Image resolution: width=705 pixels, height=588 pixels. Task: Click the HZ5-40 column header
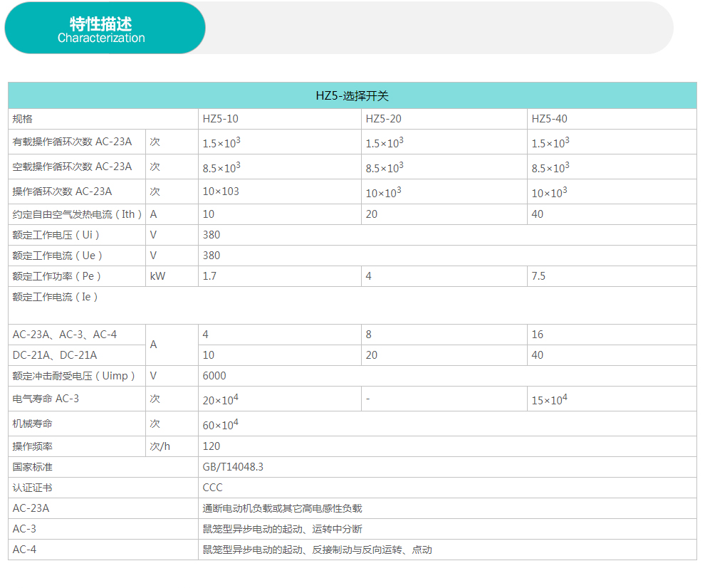pyautogui.click(x=549, y=119)
